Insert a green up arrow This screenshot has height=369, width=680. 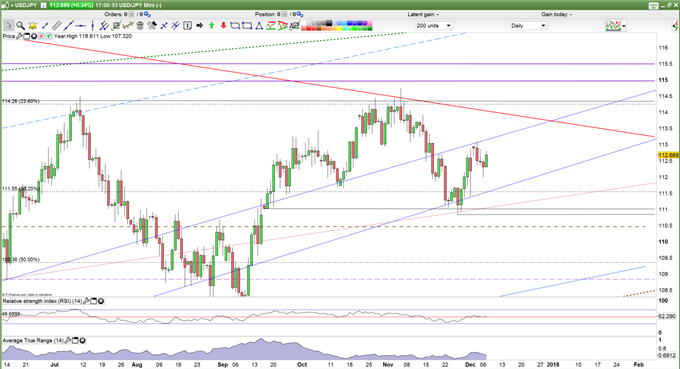pos(212,26)
